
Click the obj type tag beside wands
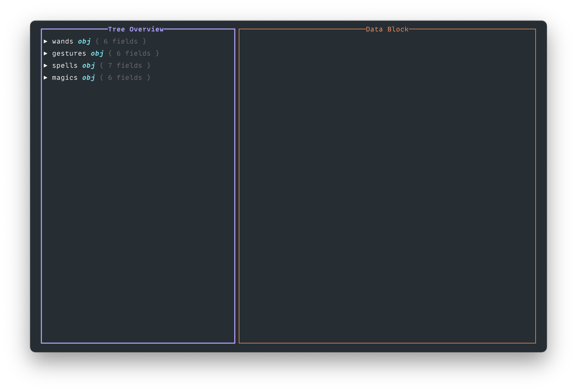pos(84,41)
